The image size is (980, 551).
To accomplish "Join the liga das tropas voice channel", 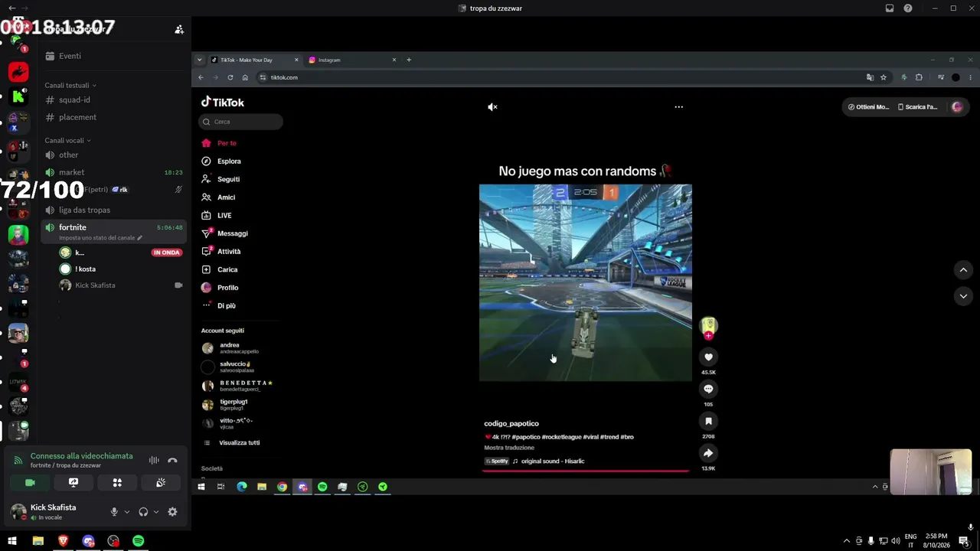I will coord(115,210).
